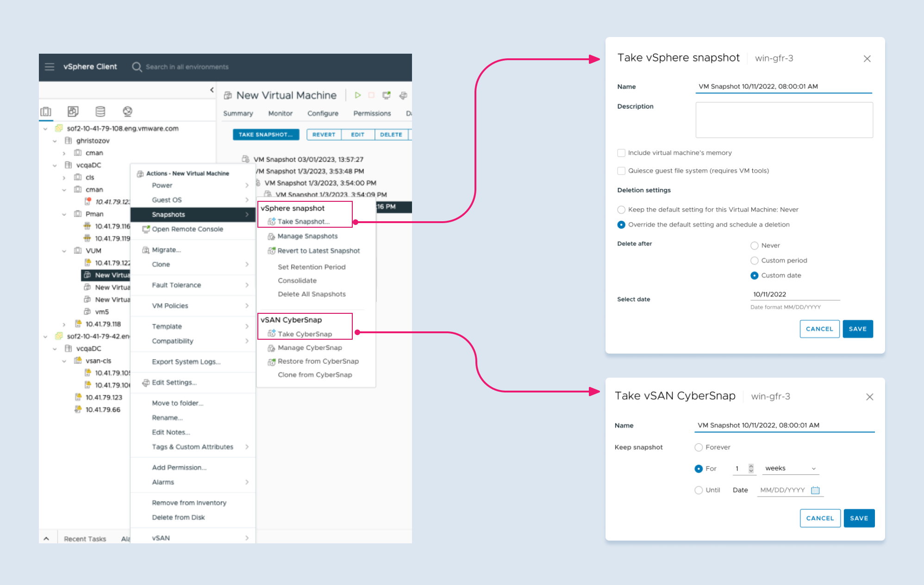Open the vSphere Client hamburger menu
This screenshot has width=924, height=585.
pos(49,66)
